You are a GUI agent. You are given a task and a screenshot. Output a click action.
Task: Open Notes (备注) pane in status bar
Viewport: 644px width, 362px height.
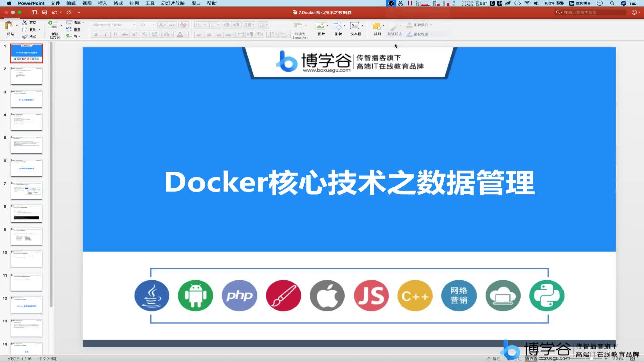click(494, 359)
